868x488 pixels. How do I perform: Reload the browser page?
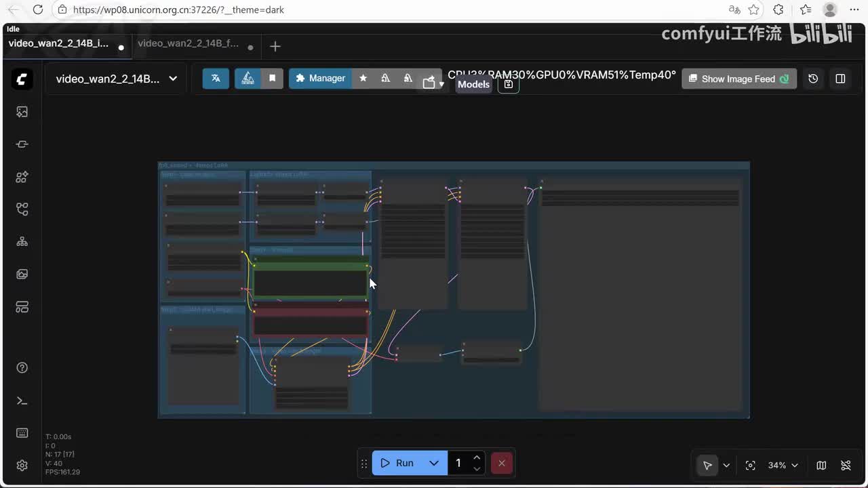38,9
